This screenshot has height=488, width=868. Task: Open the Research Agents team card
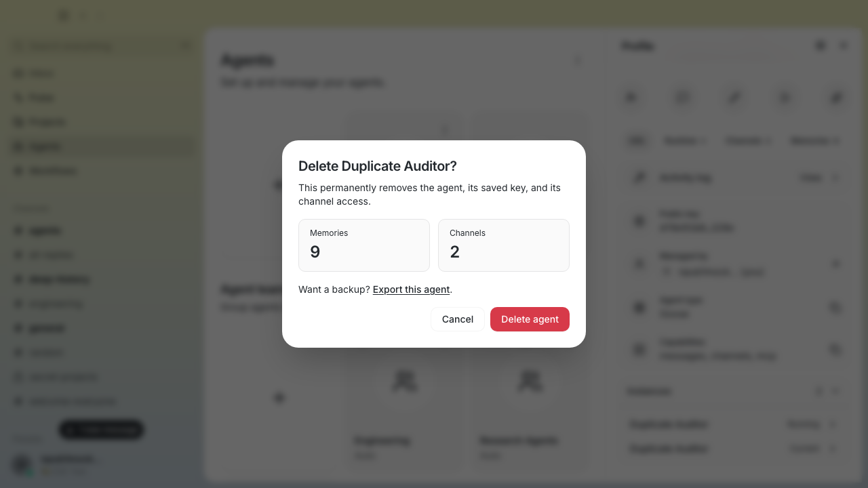[529, 413]
